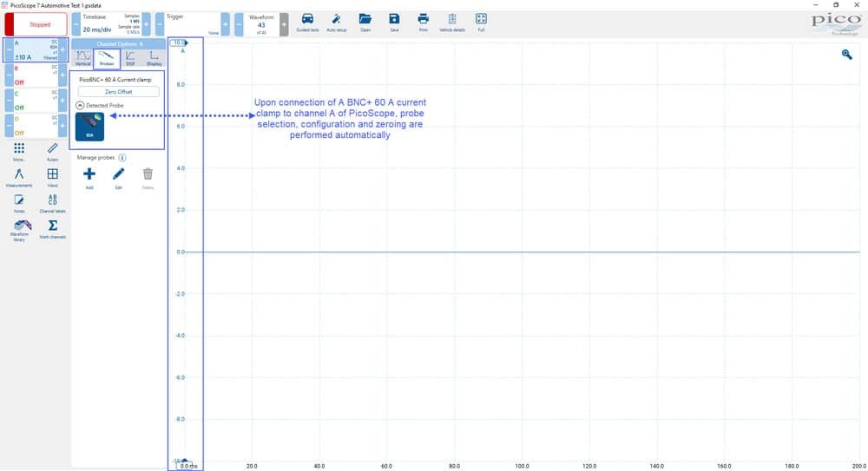Open the Timebase 20 ms/div selector
The width and height of the screenshot is (868, 471).
111,24
